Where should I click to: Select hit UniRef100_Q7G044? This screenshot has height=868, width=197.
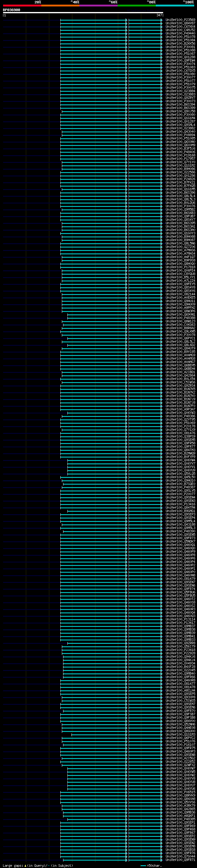(180, 857)
